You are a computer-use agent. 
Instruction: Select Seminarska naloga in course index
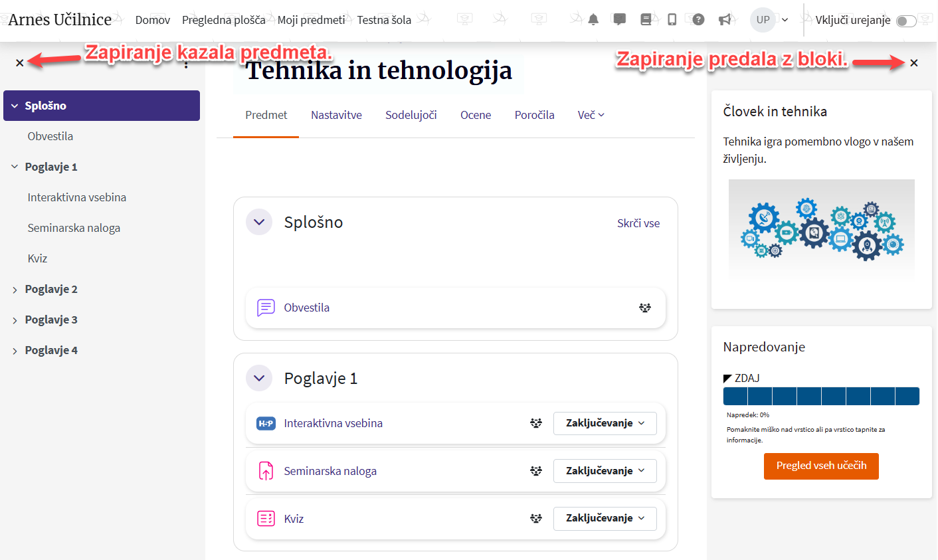(74, 228)
